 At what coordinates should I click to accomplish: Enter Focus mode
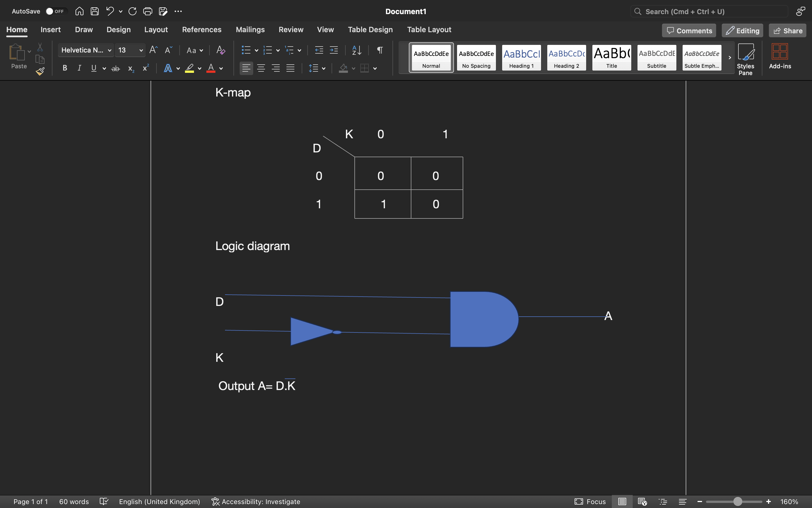pos(590,501)
